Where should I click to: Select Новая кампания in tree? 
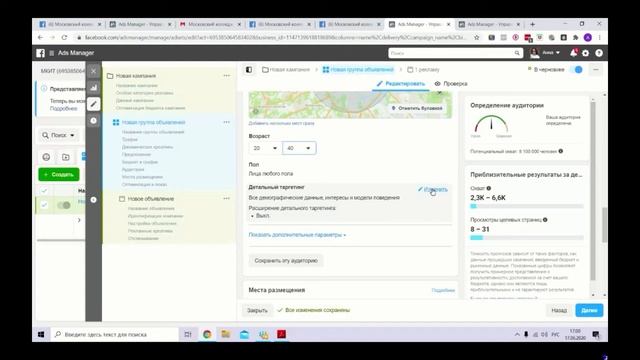[136, 76]
